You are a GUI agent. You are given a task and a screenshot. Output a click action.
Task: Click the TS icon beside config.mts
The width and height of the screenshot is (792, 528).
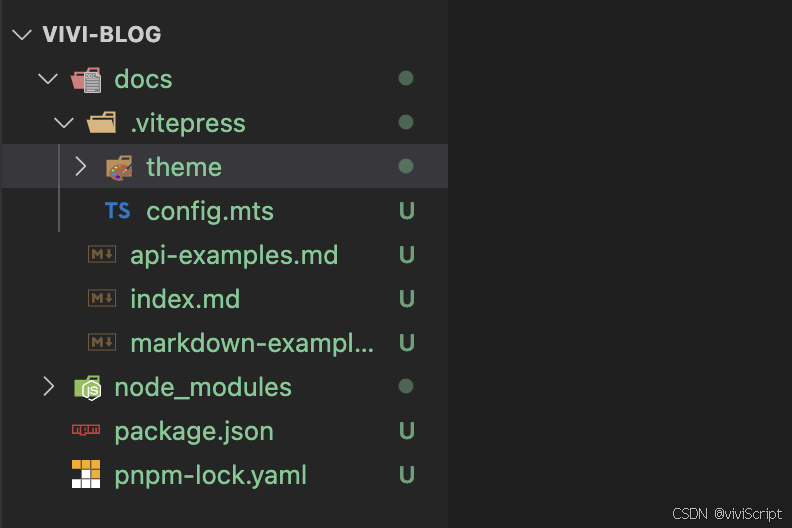point(117,211)
